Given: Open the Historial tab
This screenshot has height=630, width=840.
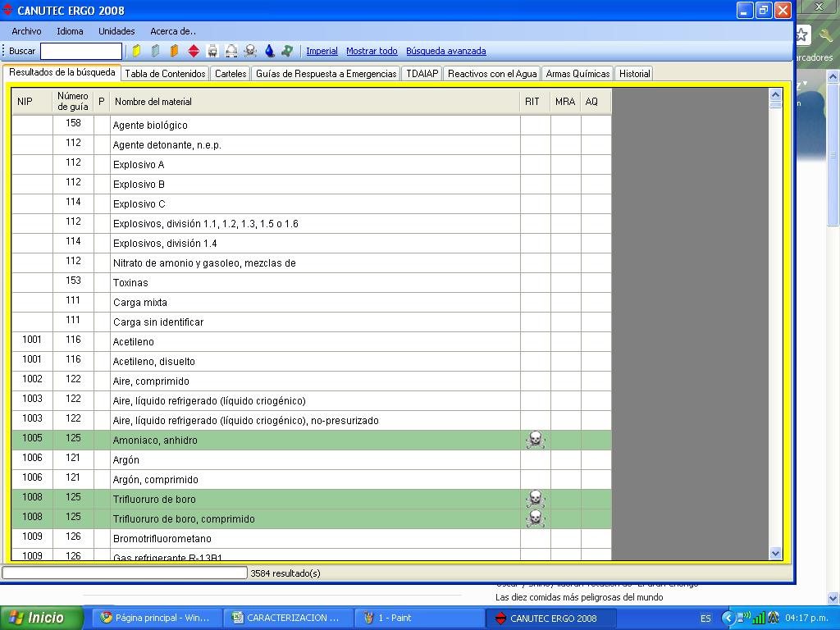Looking at the screenshot, I should 634,73.
